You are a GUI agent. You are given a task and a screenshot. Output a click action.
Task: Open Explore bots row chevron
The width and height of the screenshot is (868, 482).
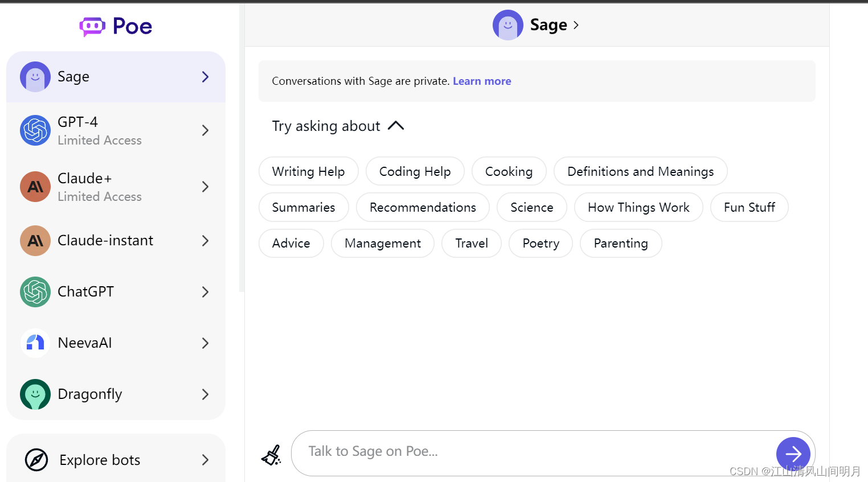pos(206,460)
